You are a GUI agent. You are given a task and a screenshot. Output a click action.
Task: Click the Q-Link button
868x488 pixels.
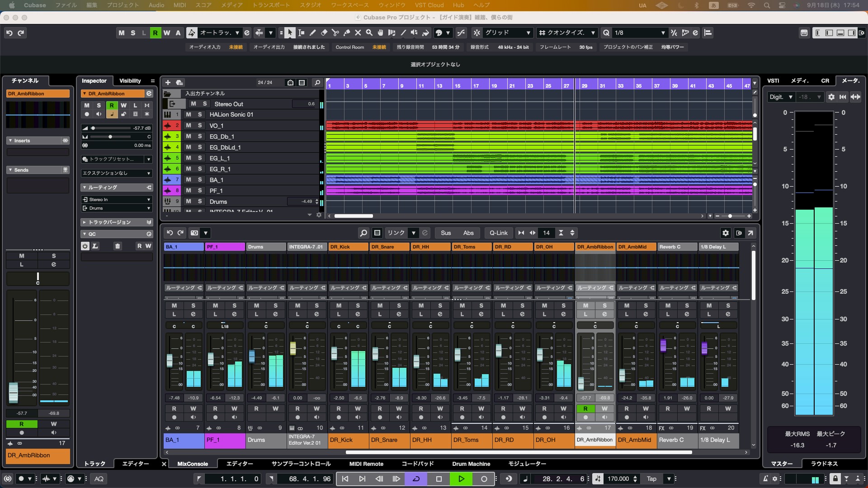coord(499,233)
